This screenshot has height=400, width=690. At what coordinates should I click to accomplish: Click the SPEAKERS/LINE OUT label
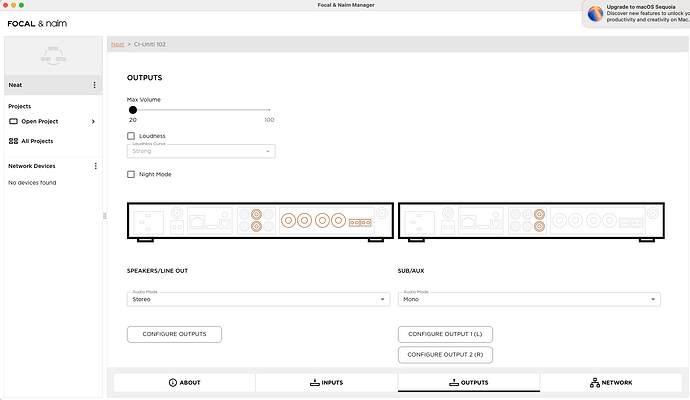pos(157,271)
